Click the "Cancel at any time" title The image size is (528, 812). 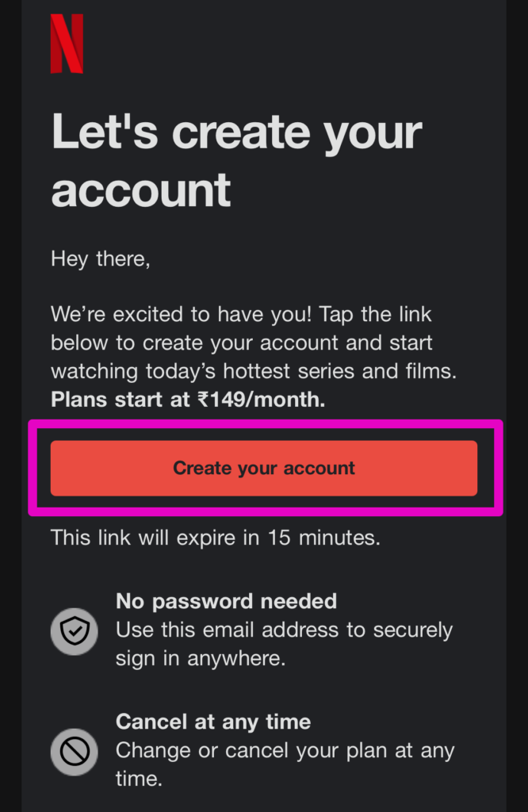(212, 722)
